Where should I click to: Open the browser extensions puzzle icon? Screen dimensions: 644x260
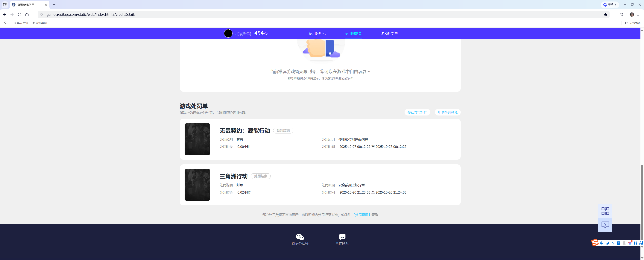[622, 14]
